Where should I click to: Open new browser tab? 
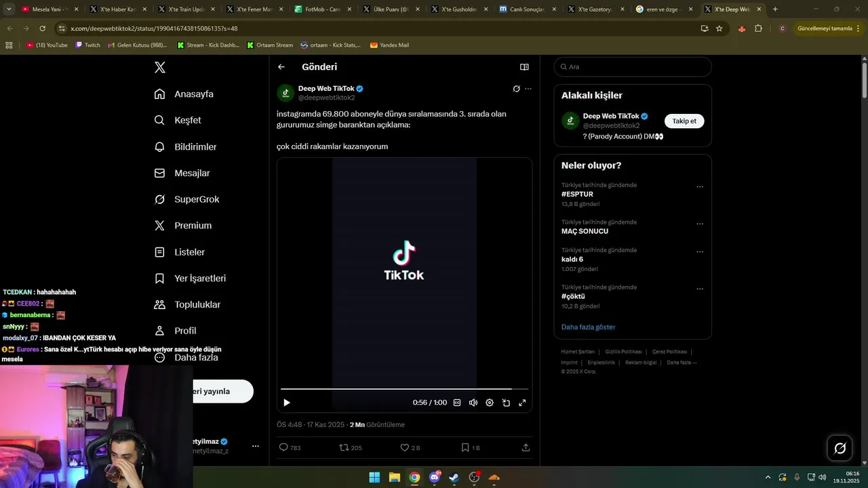775,9
